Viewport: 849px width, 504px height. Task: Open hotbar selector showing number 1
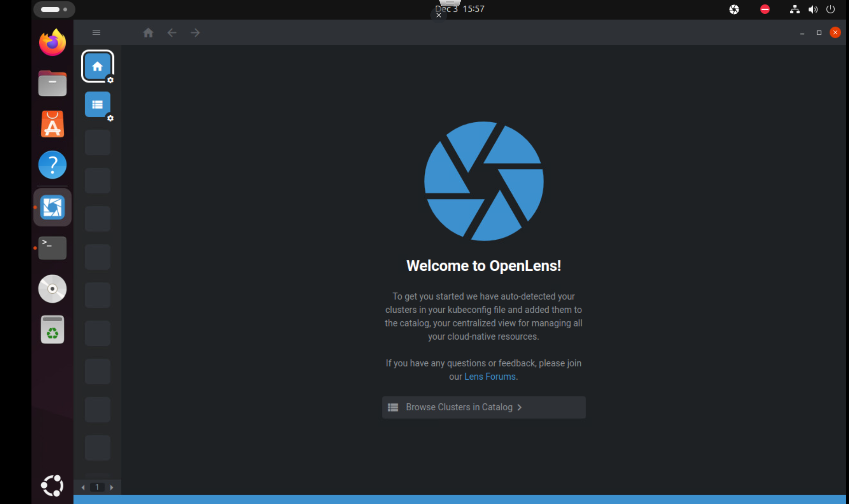[97, 487]
